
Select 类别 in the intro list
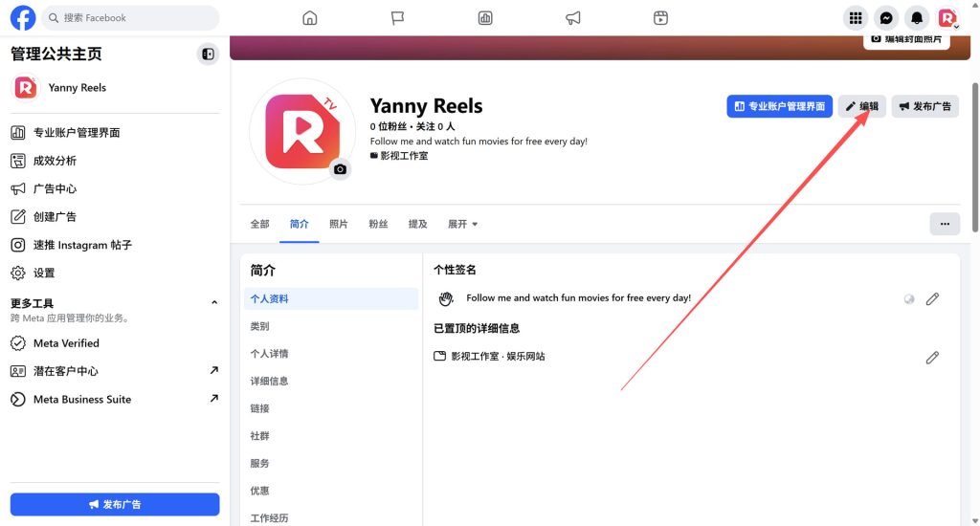click(259, 326)
